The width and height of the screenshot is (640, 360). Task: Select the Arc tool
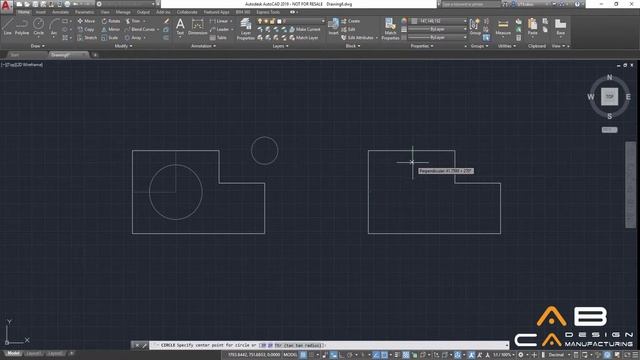click(x=53, y=27)
